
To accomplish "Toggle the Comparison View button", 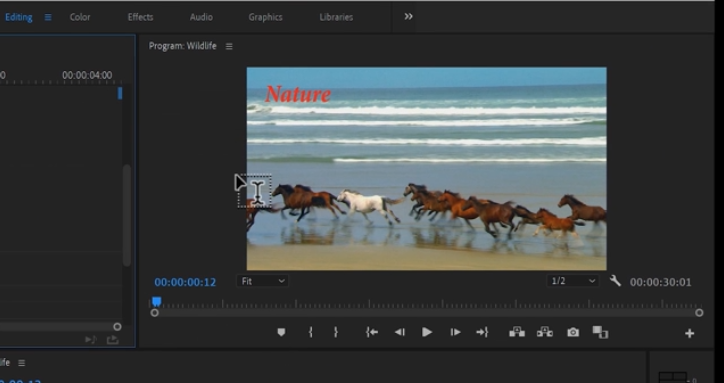I will pos(600,333).
